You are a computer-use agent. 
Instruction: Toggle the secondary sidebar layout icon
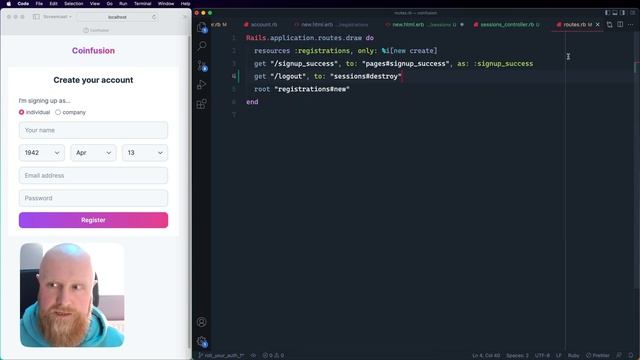coord(622,13)
